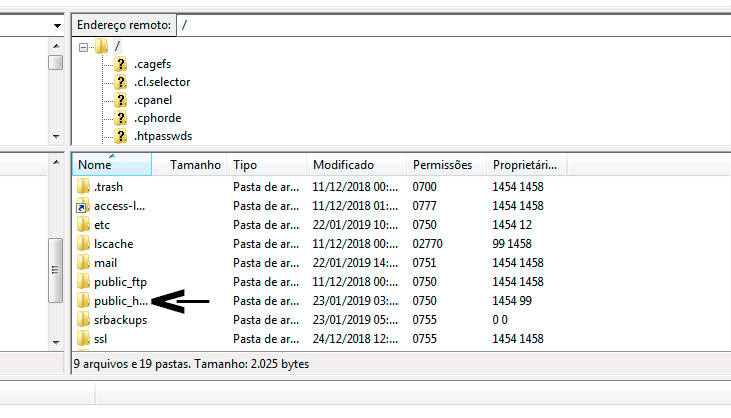
Task: Sort files by Modificado column header
Action: 343,165
